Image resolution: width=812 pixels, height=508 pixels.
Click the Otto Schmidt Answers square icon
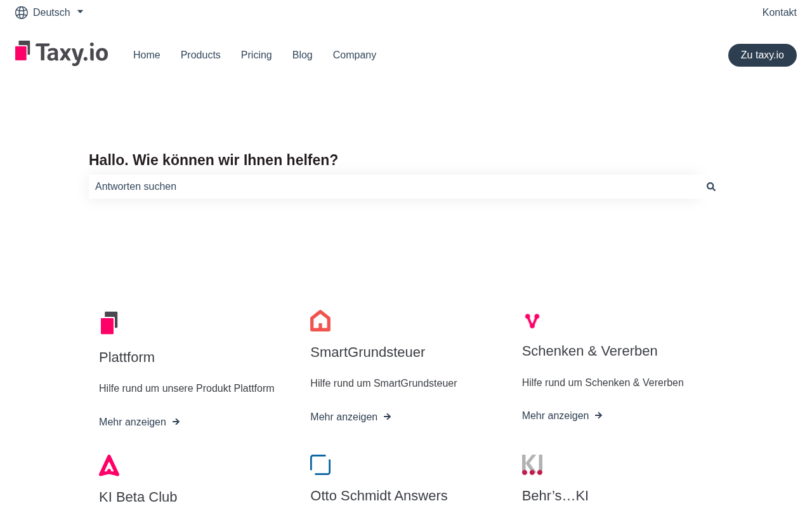pos(320,465)
